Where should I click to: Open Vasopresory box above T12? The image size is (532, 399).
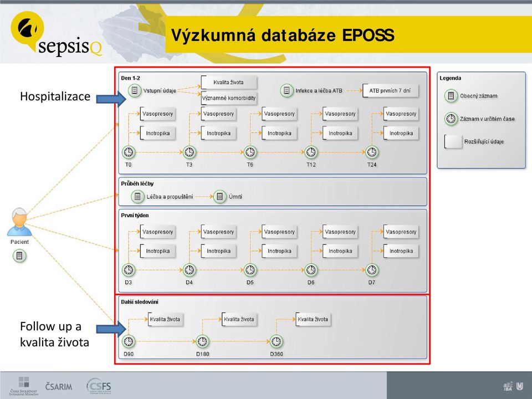click(x=340, y=114)
